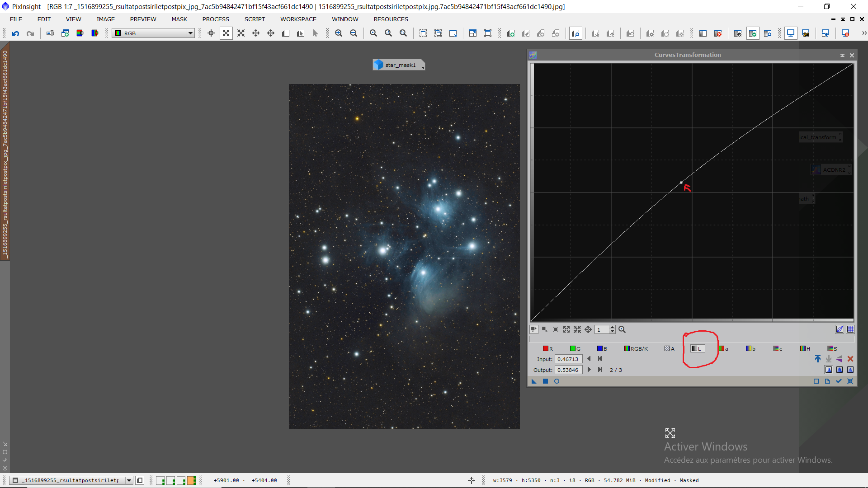Go to next curve point arrow
Viewport: 868px width, 488px height.
[x=589, y=370]
